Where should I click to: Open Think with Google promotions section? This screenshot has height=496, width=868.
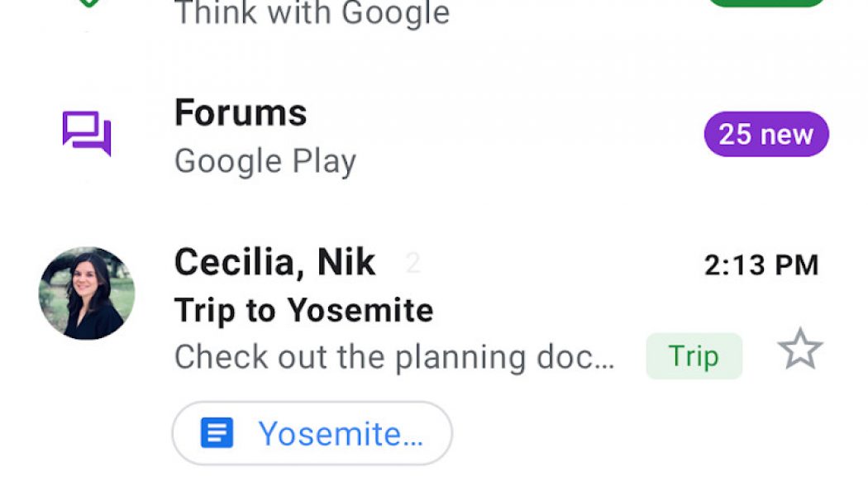pos(314,13)
